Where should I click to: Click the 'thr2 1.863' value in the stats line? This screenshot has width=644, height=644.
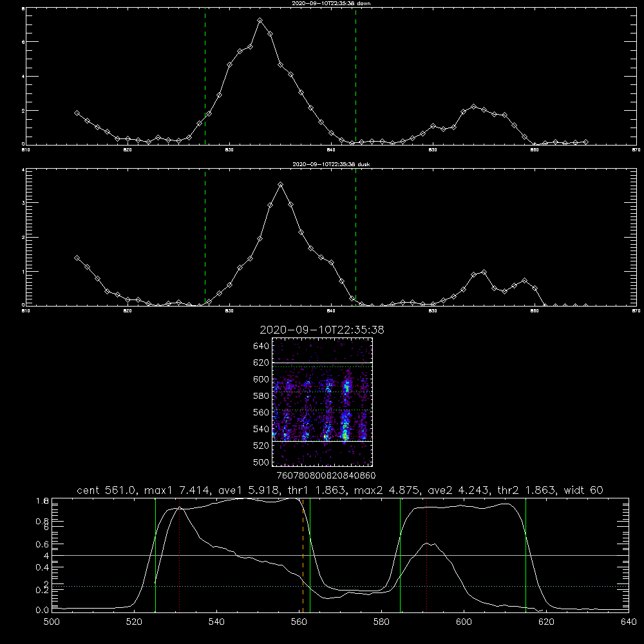(527, 490)
